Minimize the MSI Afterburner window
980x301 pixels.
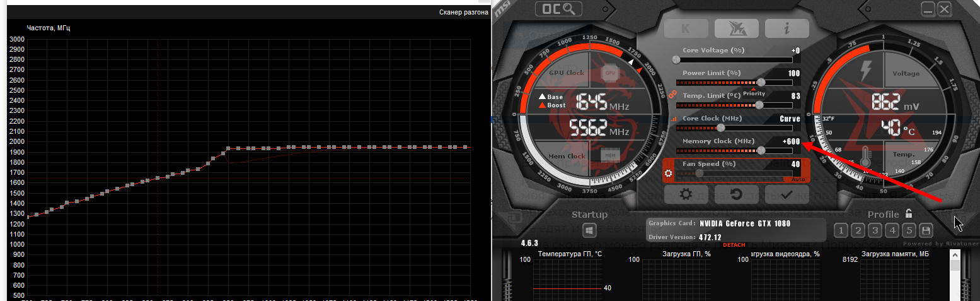click(x=928, y=9)
